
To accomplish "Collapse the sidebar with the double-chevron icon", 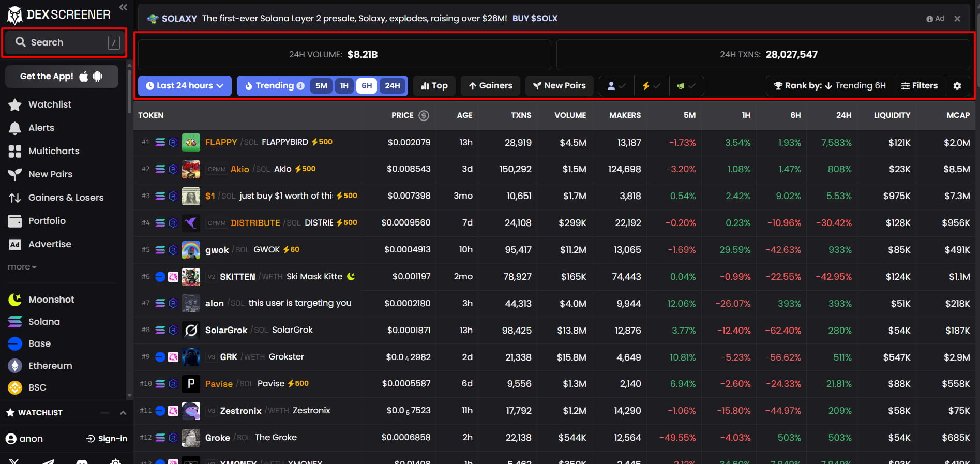I will 123,7.
